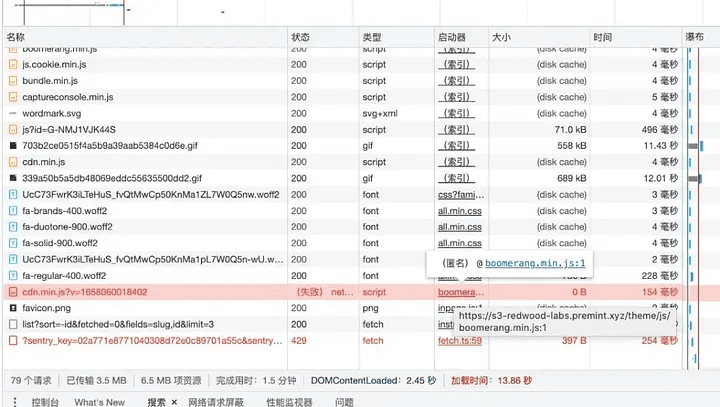Click the captureconsole.min.js script file icon

tap(13, 97)
